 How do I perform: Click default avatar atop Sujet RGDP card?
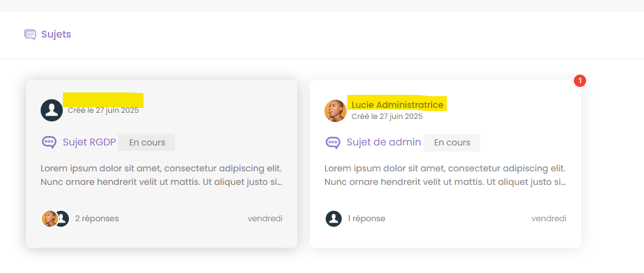(x=52, y=110)
